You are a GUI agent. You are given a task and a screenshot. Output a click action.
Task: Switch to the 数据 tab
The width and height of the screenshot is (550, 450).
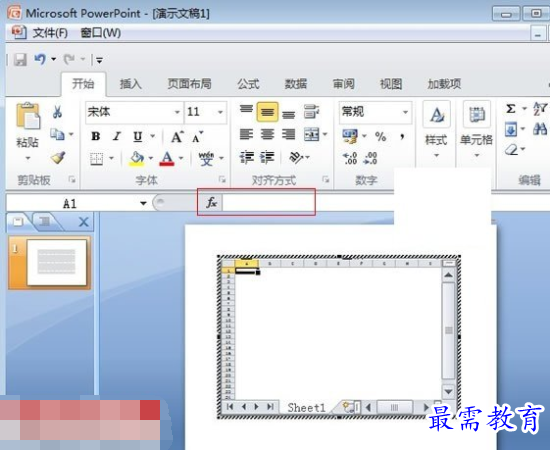(x=296, y=84)
